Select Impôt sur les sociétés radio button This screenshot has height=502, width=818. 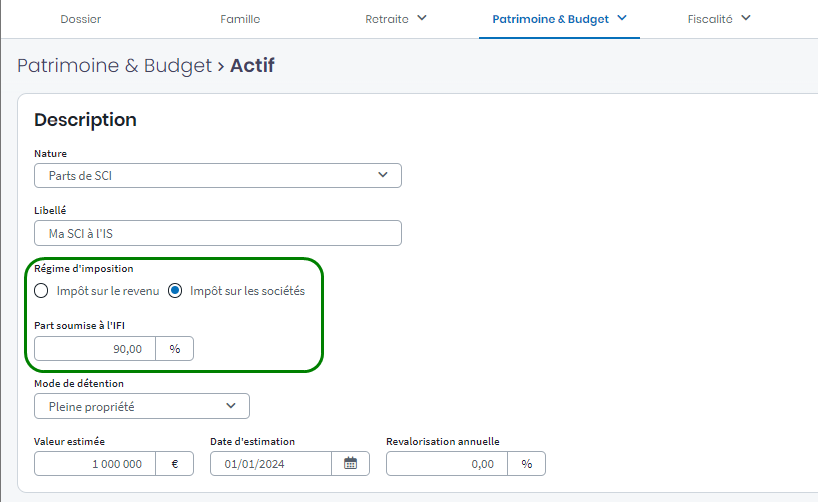tap(175, 291)
